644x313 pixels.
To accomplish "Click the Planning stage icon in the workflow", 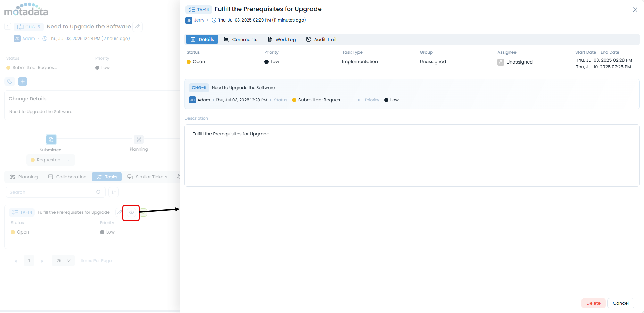I will coord(139,139).
